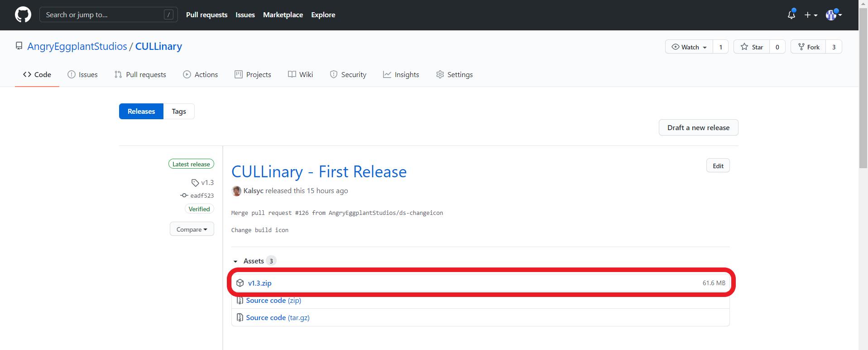Go to GitHub home via Octocat logo
Screen dimensions: 868x350
[23, 15]
